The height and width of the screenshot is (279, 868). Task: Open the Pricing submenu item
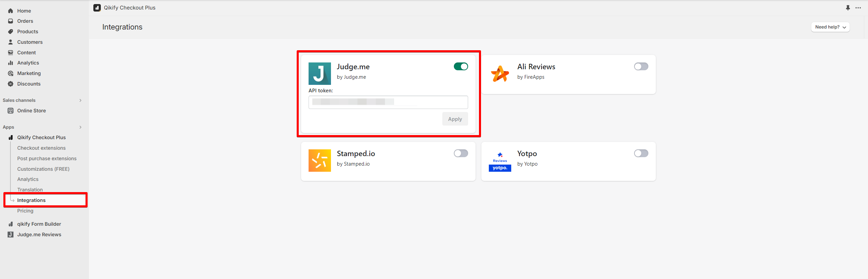click(x=25, y=211)
